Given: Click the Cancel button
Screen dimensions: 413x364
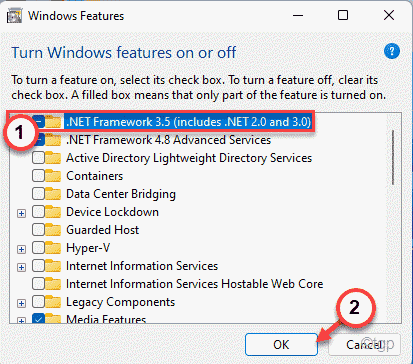Looking at the screenshot, I should [364, 344].
